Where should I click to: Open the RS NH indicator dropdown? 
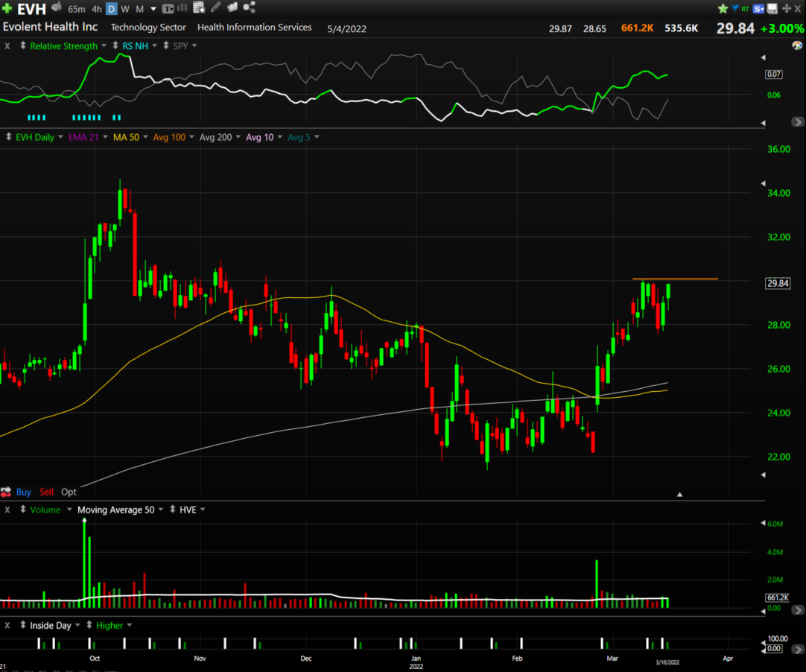coord(154,45)
